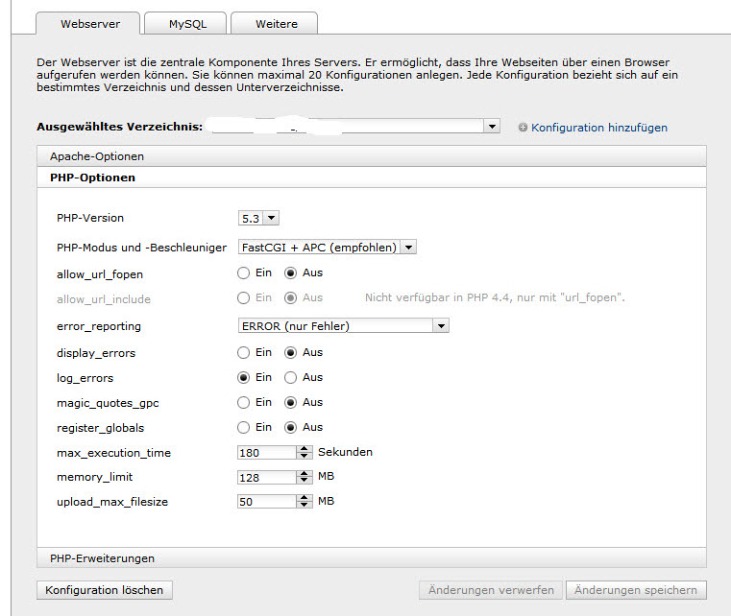The height and width of the screenshot is (616, 731).
Task: Set log_errors to Aus
Action: click(x=290, y=378)
